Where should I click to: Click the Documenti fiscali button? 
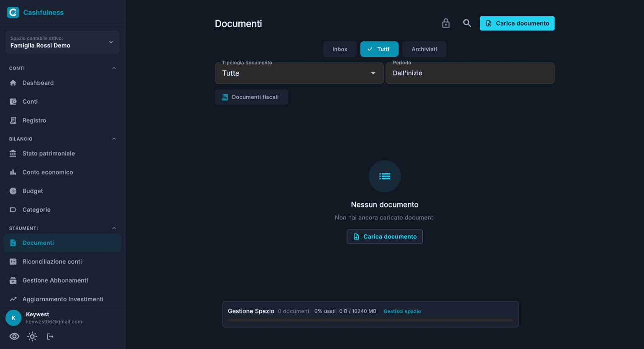click(251, 97)
